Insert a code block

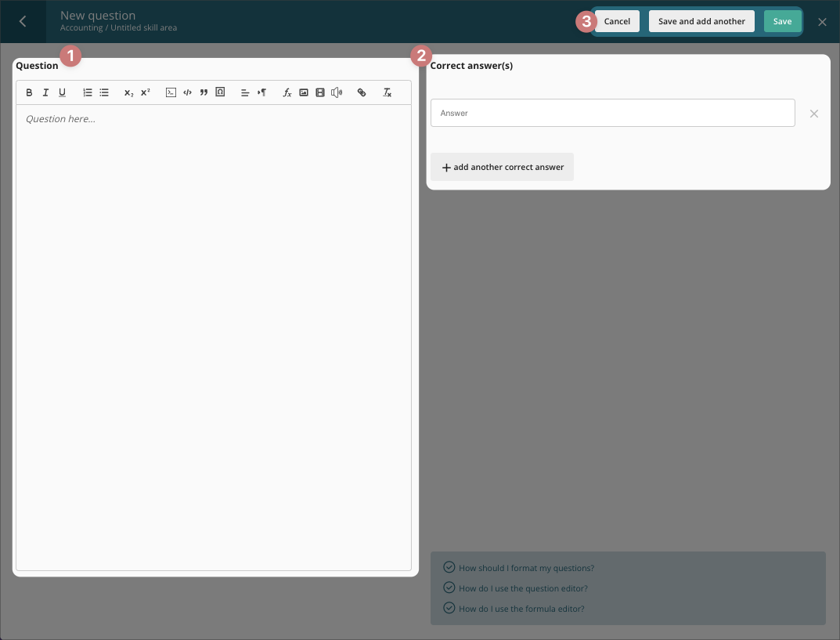click(171, 92)
